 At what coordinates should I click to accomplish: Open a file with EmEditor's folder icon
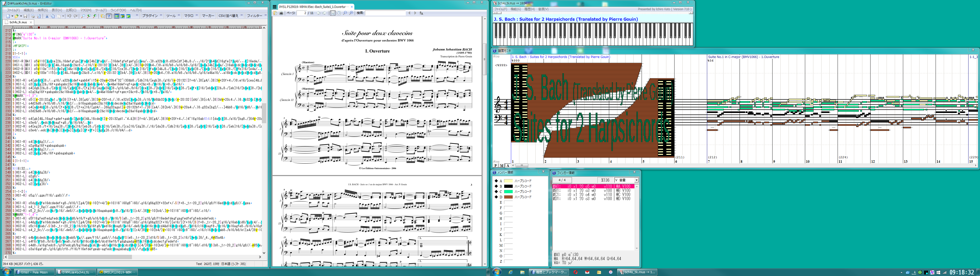[16, 16]
